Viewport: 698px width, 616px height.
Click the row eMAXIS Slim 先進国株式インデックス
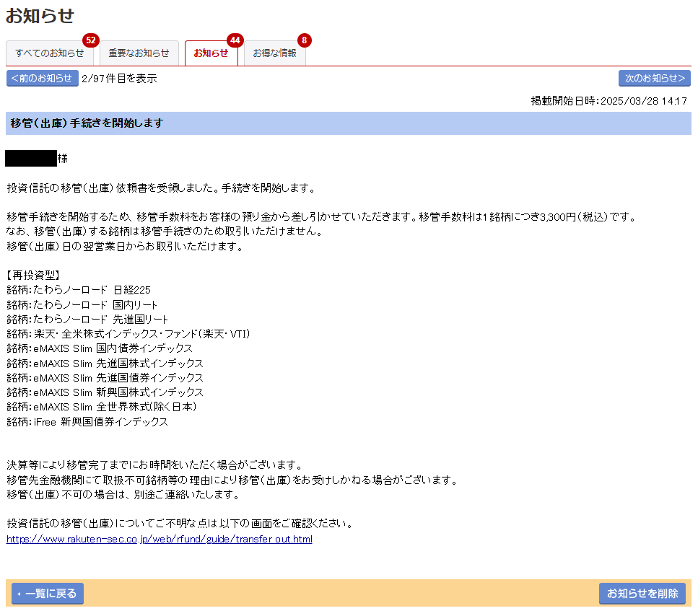[x=105, y=364]
